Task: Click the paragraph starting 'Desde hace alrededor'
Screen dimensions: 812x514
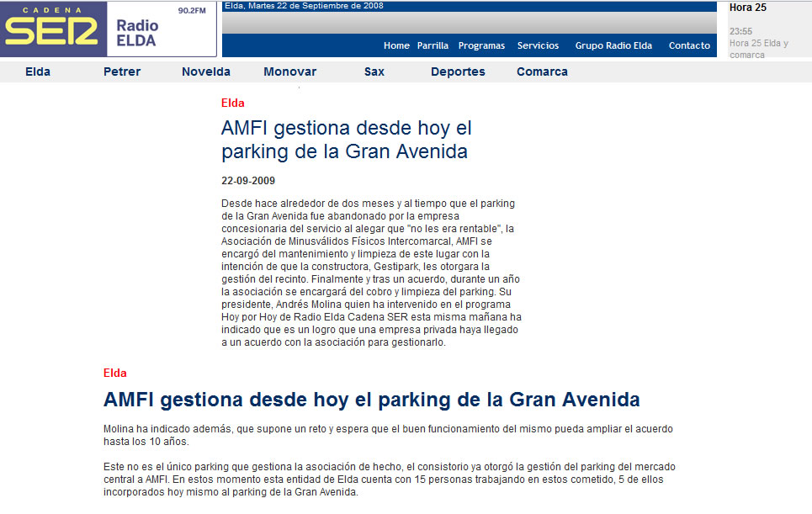Action: (x=371, y=273)
